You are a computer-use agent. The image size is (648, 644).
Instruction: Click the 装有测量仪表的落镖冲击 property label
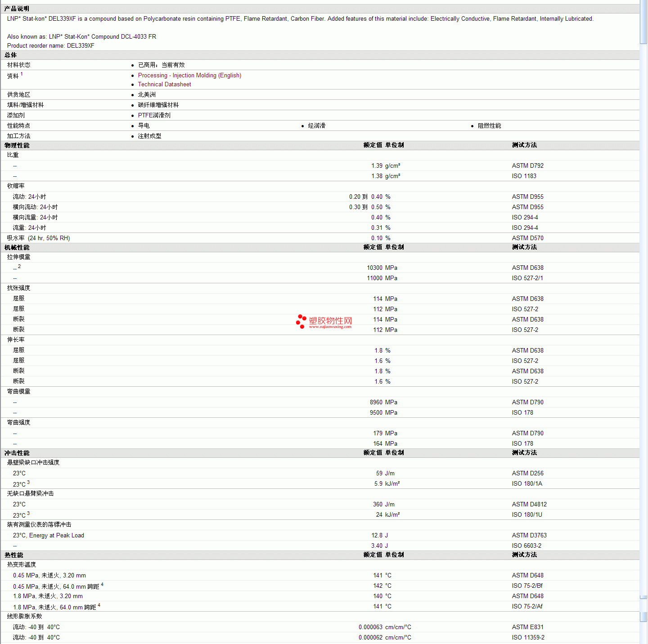[x=39, y=525]
